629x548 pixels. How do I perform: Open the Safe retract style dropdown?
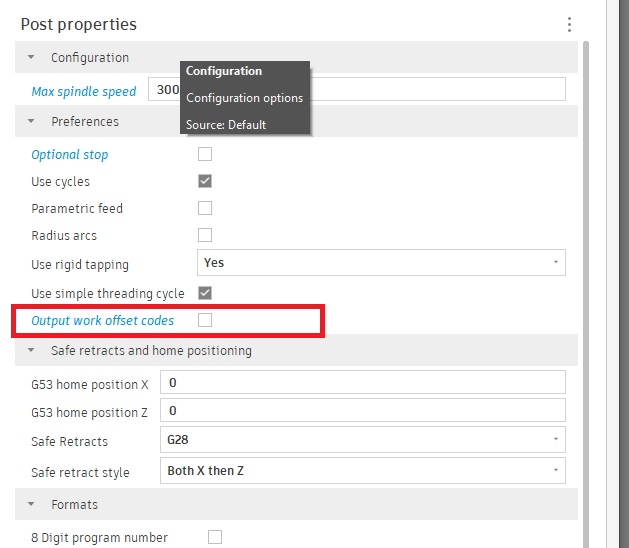(362, 471)
